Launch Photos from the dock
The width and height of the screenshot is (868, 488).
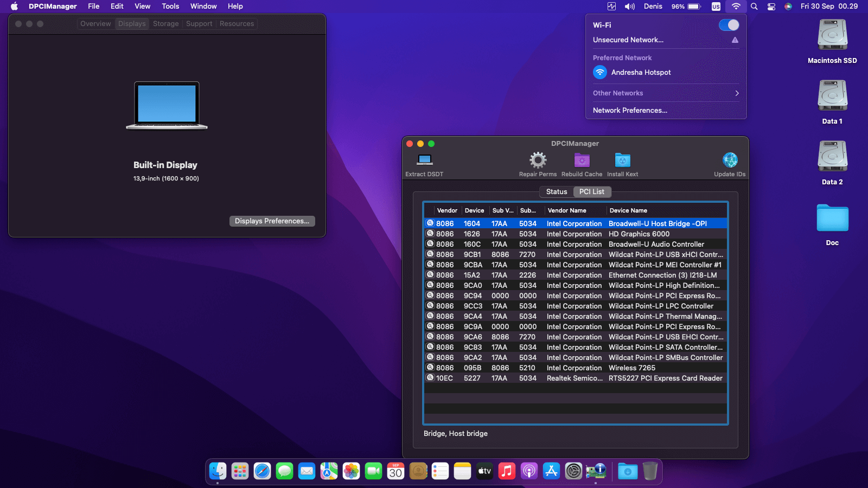(x=351, y=471)
